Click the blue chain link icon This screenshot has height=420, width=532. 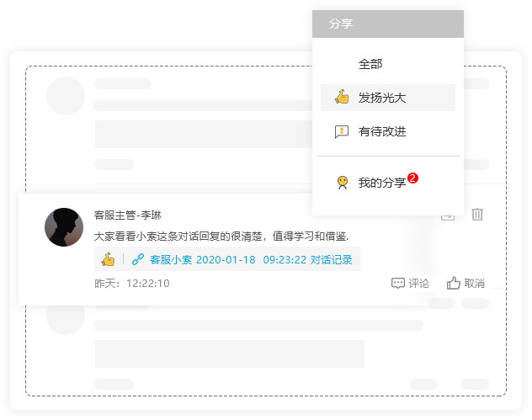pos(138,259)
